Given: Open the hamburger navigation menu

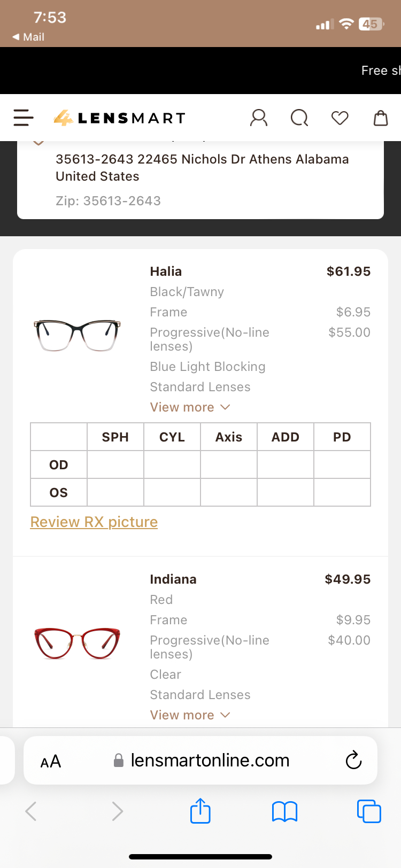Looking at the screenshot, I should point(24,118).
